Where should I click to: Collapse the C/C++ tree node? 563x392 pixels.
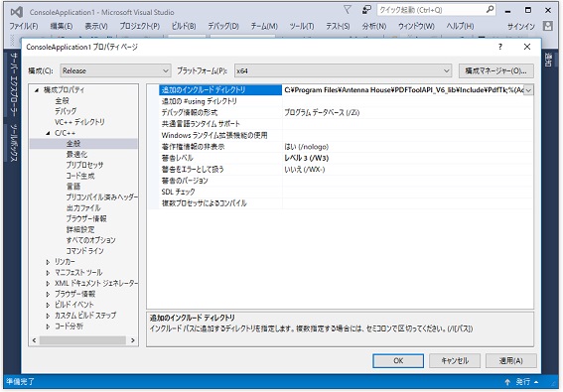pyautogui.click(x=48, y=133)
